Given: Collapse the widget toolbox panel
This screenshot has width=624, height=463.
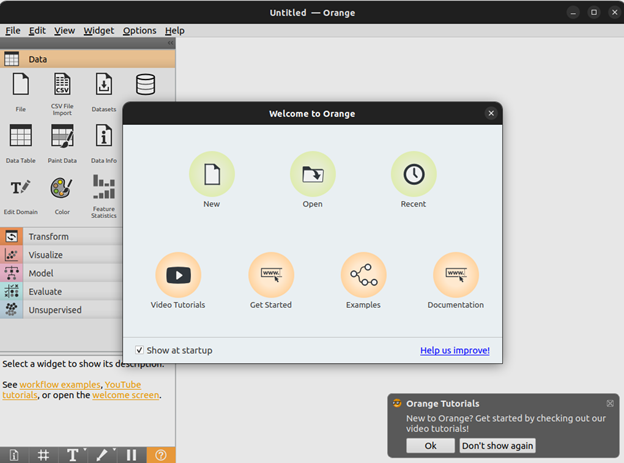Looking at the screenshot, I should [170, 43].
